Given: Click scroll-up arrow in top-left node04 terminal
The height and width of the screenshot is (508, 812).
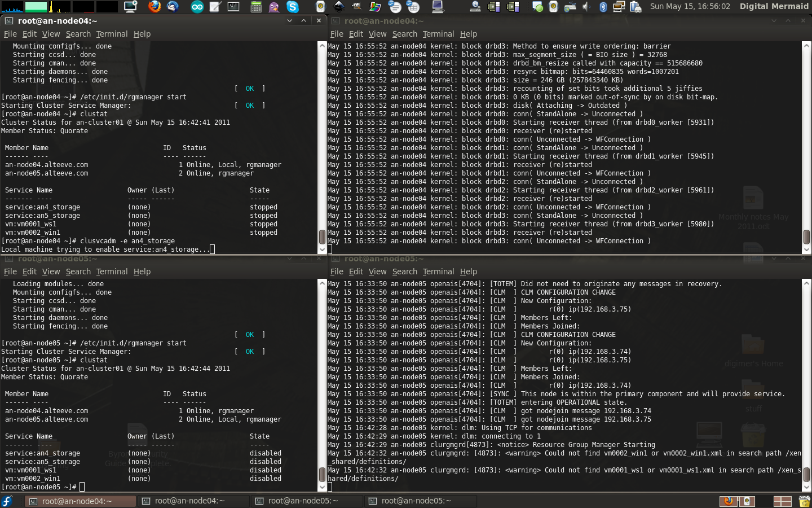Looking at the screenshot, I should 323,46.
